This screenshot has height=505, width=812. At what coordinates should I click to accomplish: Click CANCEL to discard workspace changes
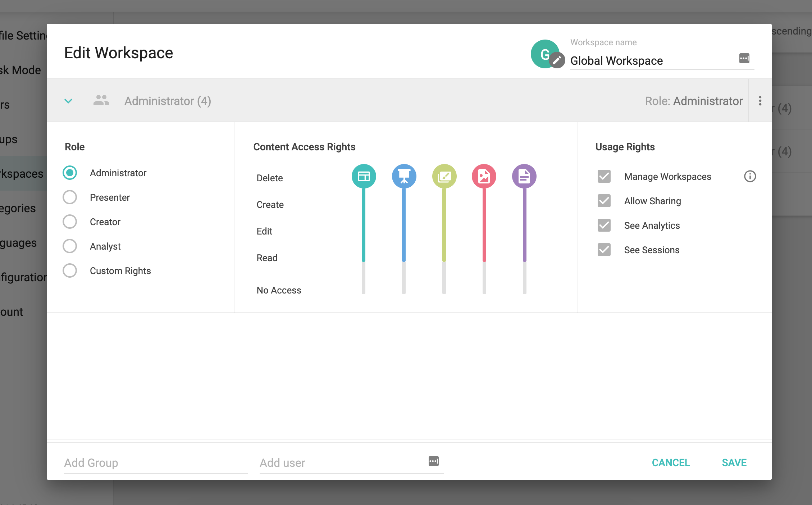point(671,463)
